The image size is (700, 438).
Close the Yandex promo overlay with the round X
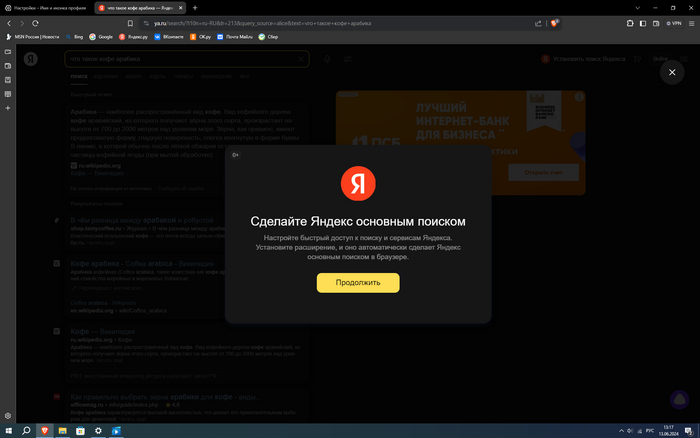672,72
